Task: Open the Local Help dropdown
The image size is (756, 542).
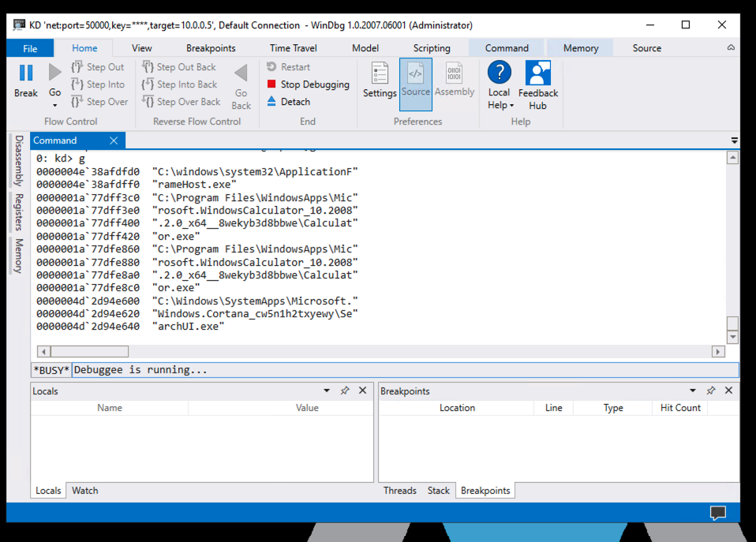Action: (500, 85)
